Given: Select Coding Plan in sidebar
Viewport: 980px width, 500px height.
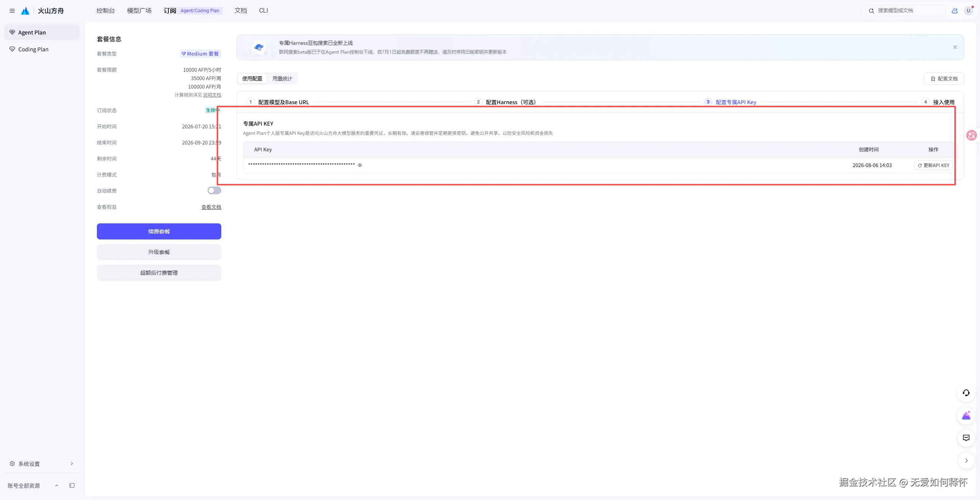Looking at the screenshot, I should pyautogui.click(x=42, y=49).
